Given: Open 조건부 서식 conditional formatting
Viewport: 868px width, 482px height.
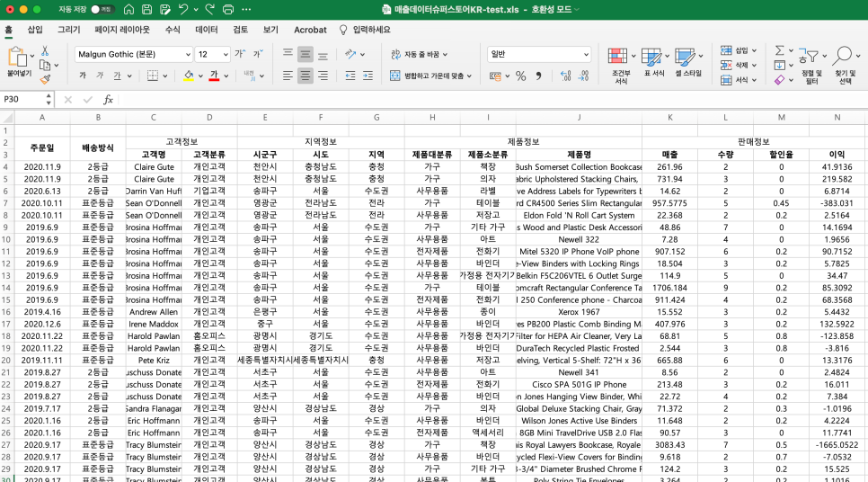Looking at the screenshot, I should click(x=621, y=66).
